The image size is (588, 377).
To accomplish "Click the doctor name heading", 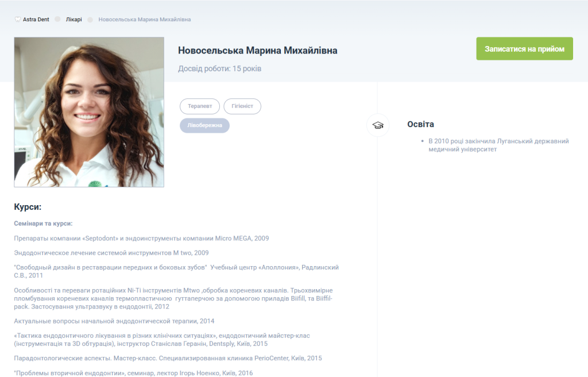I will pyautogui.click(x=258, y=51).
